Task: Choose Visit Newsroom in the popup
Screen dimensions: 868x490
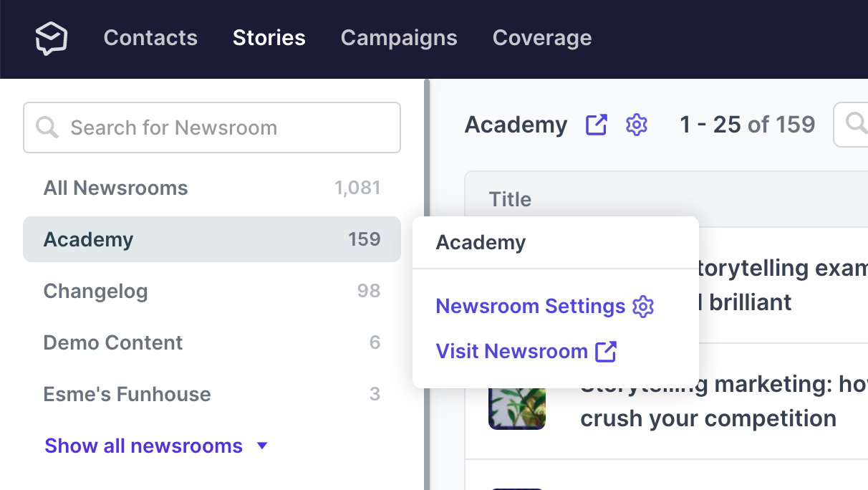Action: (526, 351)
